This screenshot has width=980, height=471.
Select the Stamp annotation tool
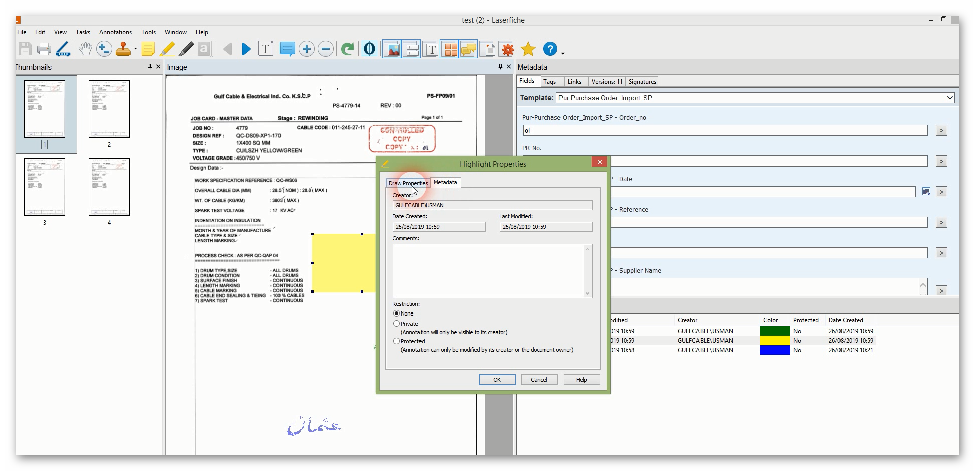click(123, 49)
